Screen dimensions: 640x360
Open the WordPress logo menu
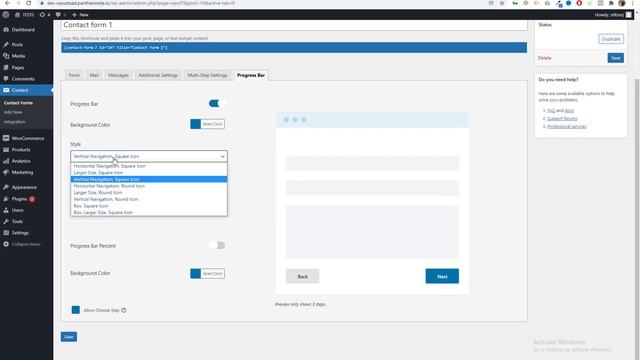[x=5, y=15]
